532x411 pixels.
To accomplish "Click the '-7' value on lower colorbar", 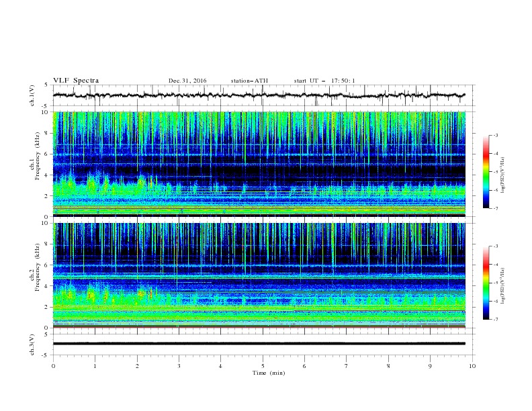I will [x=495, y=320].
